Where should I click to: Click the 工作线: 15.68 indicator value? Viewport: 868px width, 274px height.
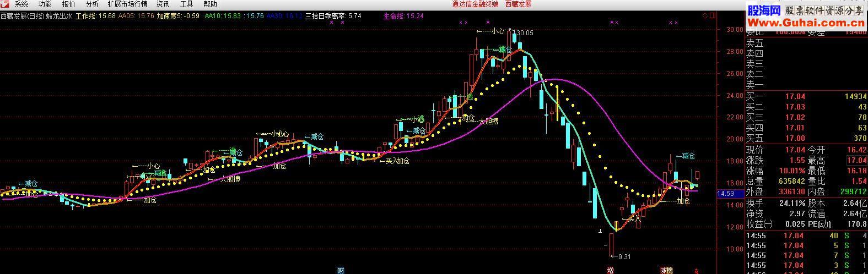pyautogui.click(x=95, y=17)
